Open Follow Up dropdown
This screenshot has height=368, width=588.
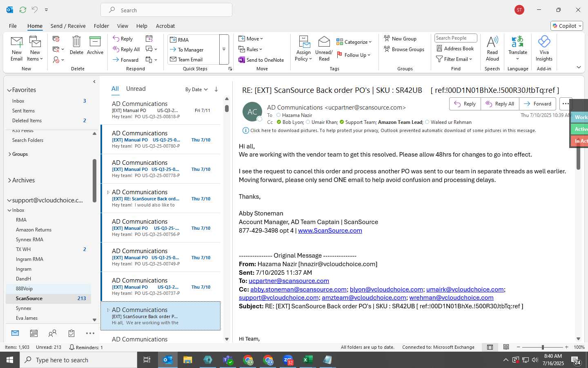coord(354,55)
